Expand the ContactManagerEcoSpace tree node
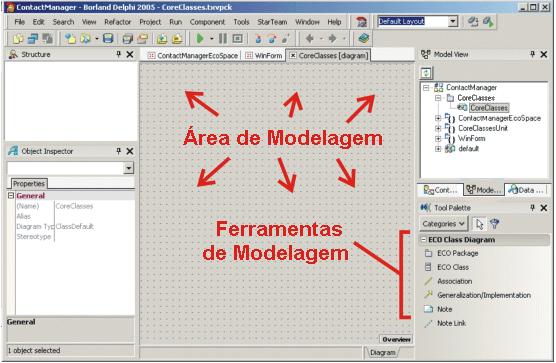 [438, 118]
